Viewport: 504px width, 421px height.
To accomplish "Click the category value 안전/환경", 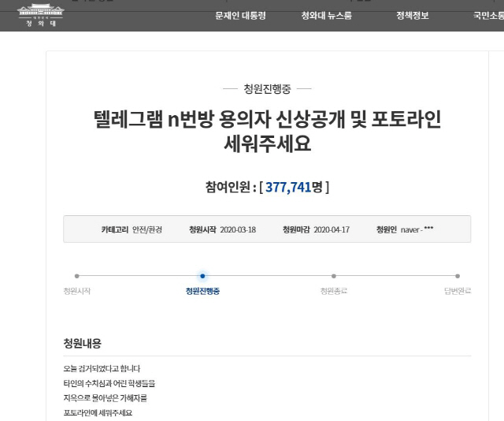I will [147, 229].
